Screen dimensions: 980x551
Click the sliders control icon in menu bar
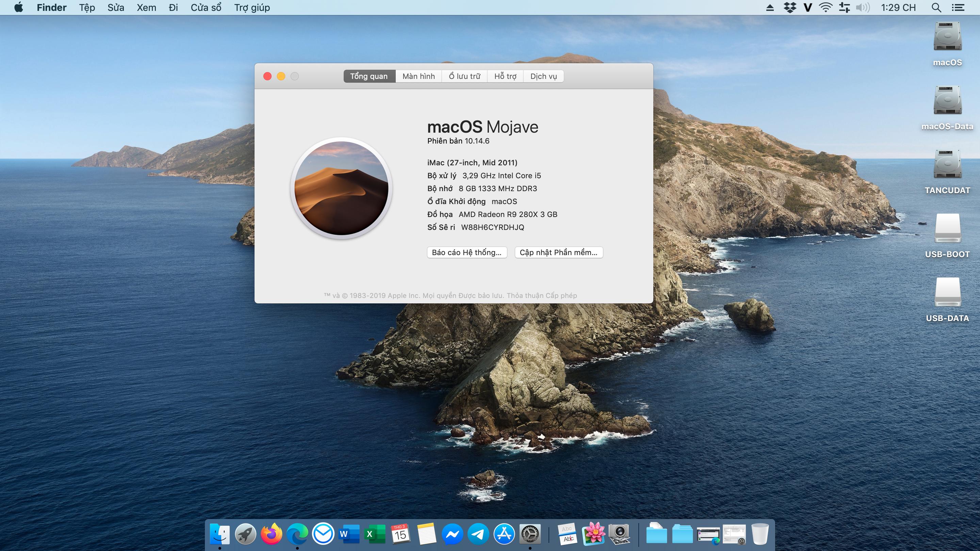pos(844,7)
